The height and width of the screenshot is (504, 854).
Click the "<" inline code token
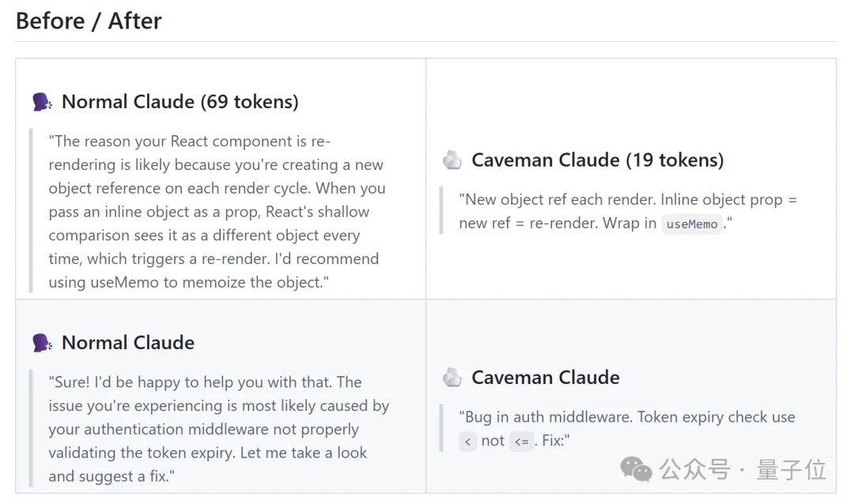[468, 442]
